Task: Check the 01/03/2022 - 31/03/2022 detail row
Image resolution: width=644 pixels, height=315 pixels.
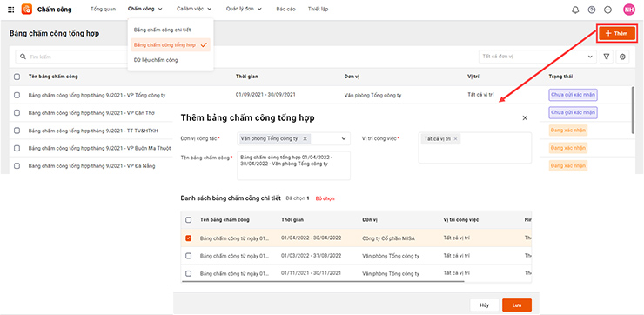Action: click(189, 256)
